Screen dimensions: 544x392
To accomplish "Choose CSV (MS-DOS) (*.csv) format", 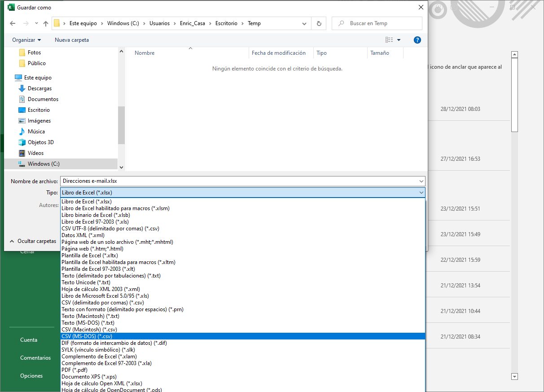I will point(243,336).
